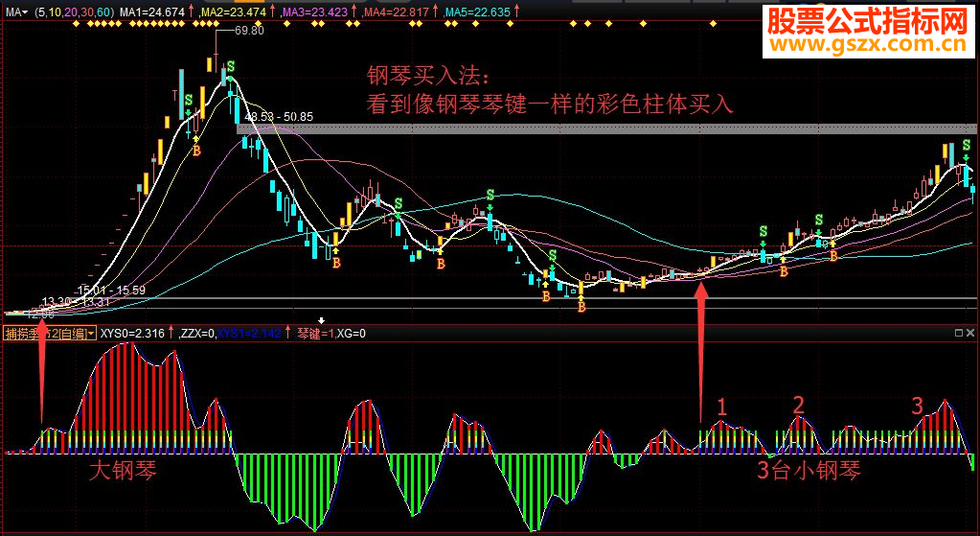Click the small white arrow marker above sub-panel

[x=322, y=321]
